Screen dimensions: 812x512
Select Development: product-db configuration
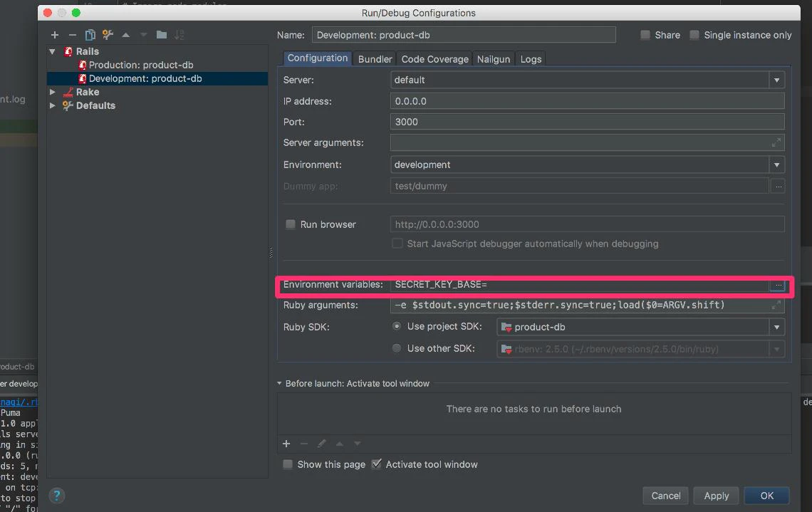coord(157,78)
